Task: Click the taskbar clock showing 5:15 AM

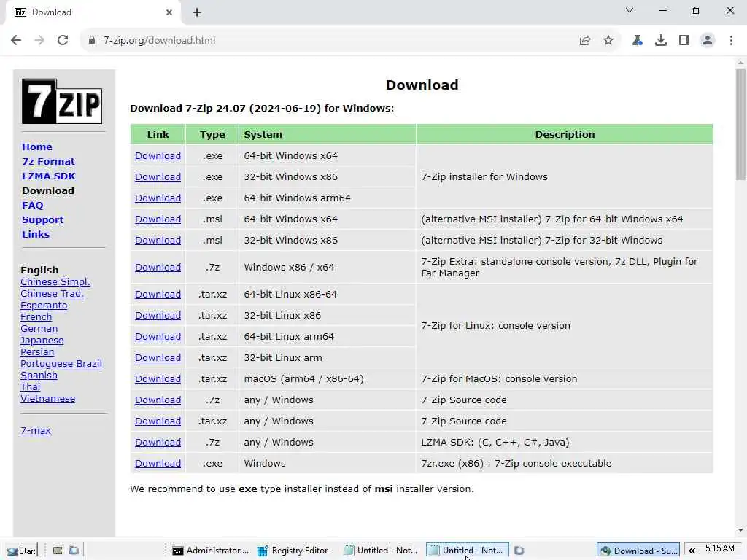Action: [x=720, y=548]
